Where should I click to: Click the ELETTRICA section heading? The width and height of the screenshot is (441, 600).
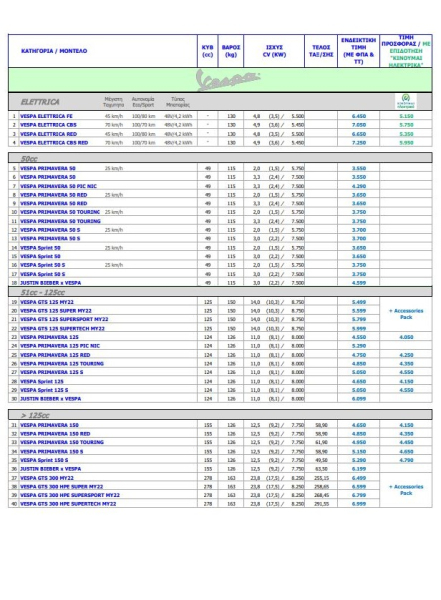click(x=40, y=102)
